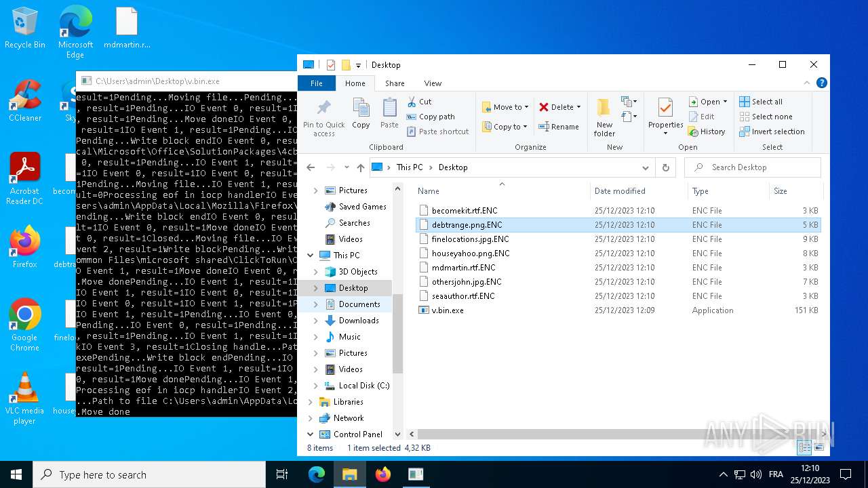868x488 pixels.
Task: Open Firefox from the taskbar
Action: [383, 474]
